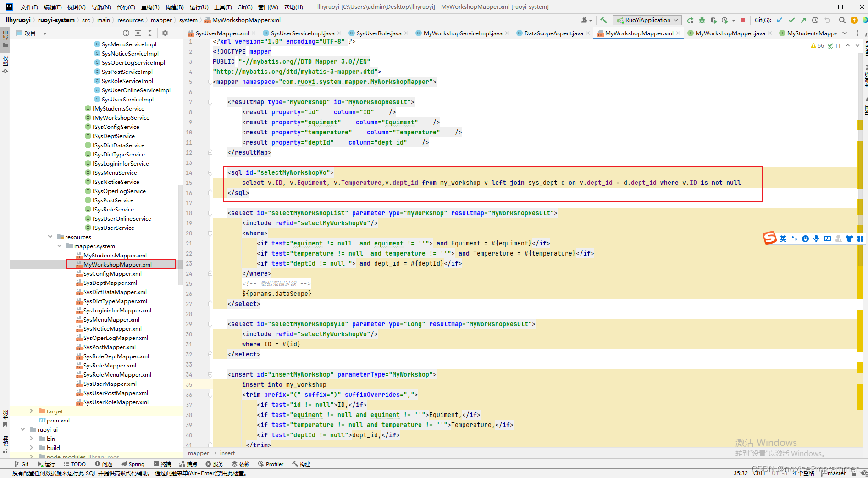Open Search Everywhere with the magnifier icon
Viewport: 868px width, 478px height.
point(842,20)
